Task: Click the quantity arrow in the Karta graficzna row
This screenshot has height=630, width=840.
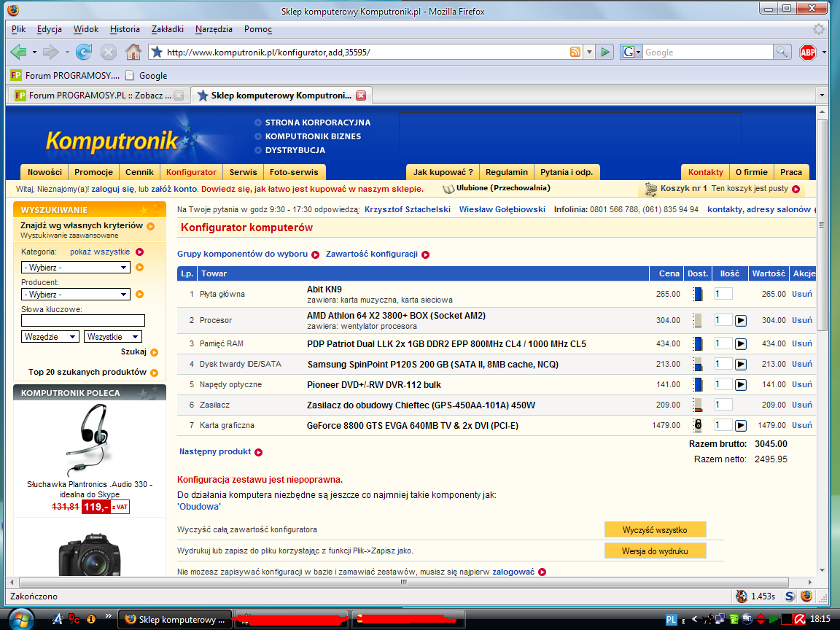Action: coord(741,425)
